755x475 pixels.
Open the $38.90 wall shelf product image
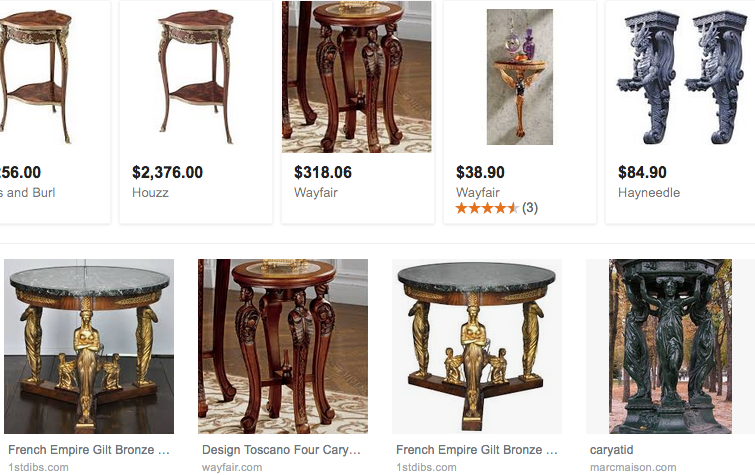tap(519, 76)
